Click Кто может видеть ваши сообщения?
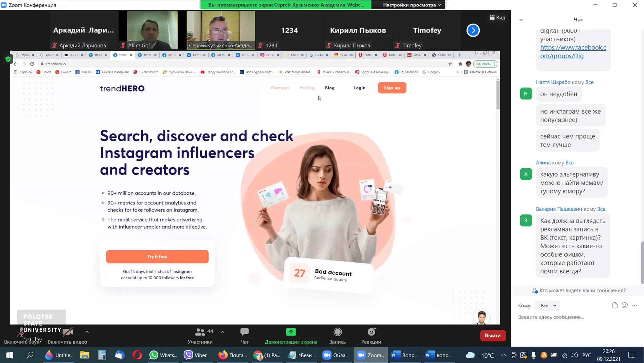Image resolution: width=644 pixels, height=363 pixels. click(x=579, y=290)
